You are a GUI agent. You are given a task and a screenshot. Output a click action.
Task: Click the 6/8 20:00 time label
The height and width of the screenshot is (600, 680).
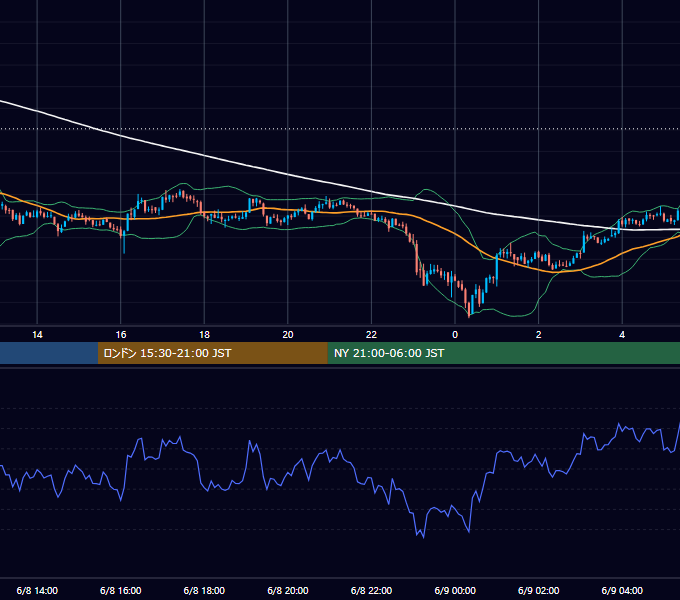(288, 590)
